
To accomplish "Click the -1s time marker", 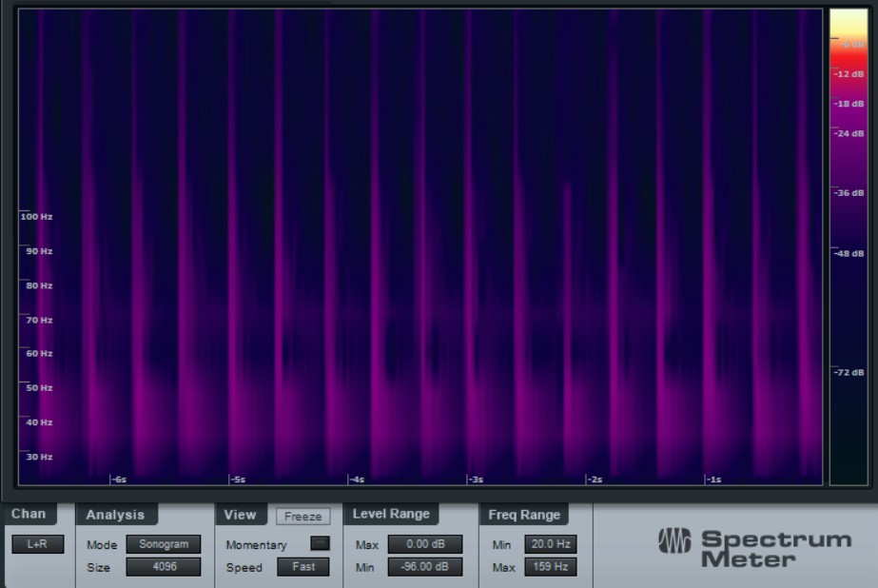I will [x=713, y=480].
